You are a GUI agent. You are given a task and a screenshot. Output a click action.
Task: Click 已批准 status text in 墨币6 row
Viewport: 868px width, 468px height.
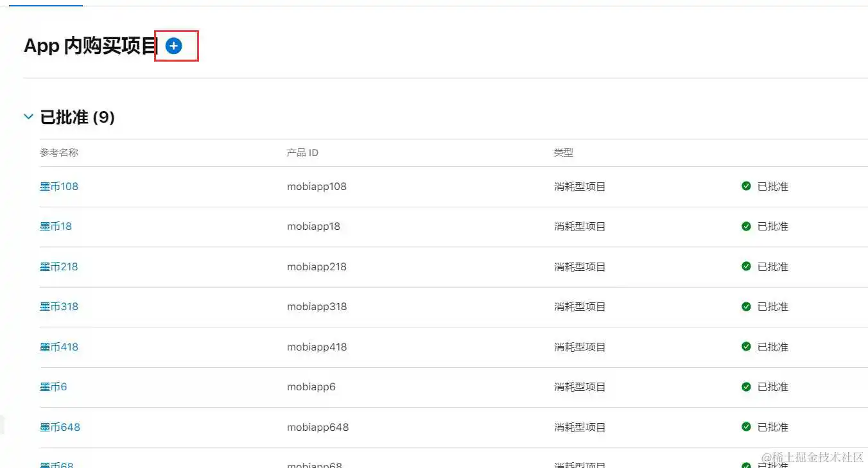click(773, 386)
